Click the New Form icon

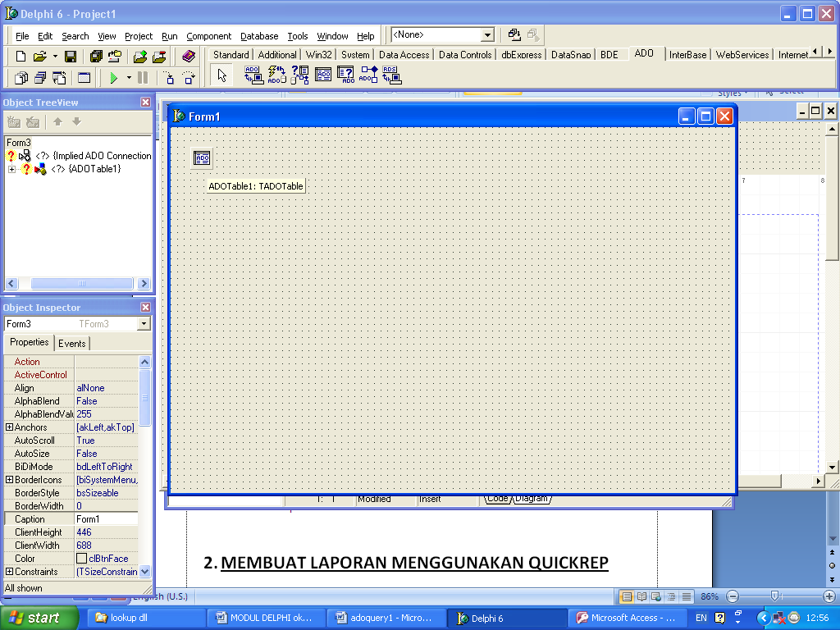point(84,78)
